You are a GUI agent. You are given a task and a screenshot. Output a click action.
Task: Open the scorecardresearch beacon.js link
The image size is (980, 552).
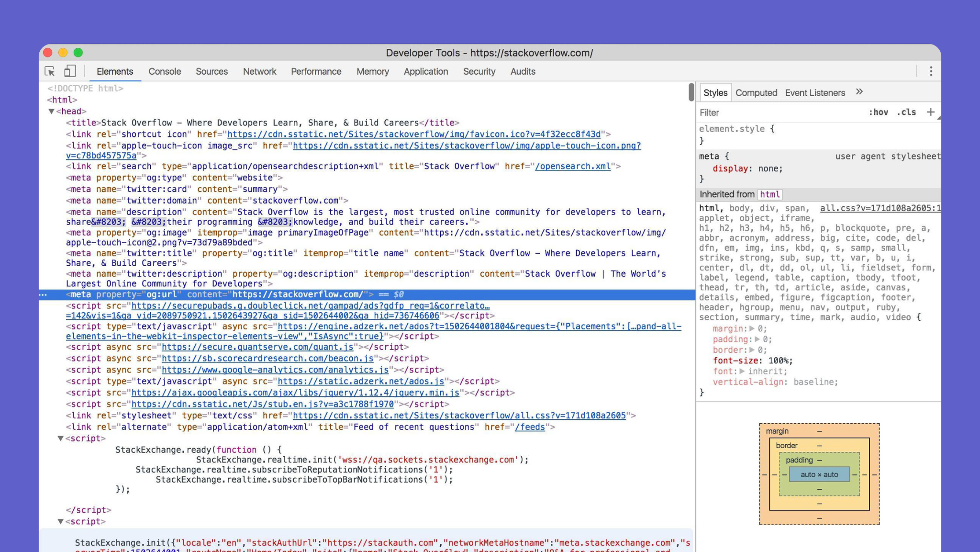(267, 359)
